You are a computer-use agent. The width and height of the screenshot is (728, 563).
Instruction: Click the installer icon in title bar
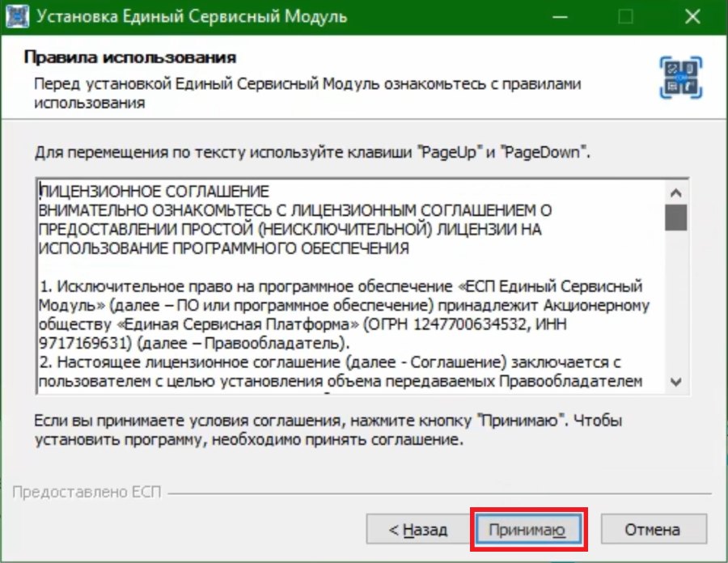[17, 17]
